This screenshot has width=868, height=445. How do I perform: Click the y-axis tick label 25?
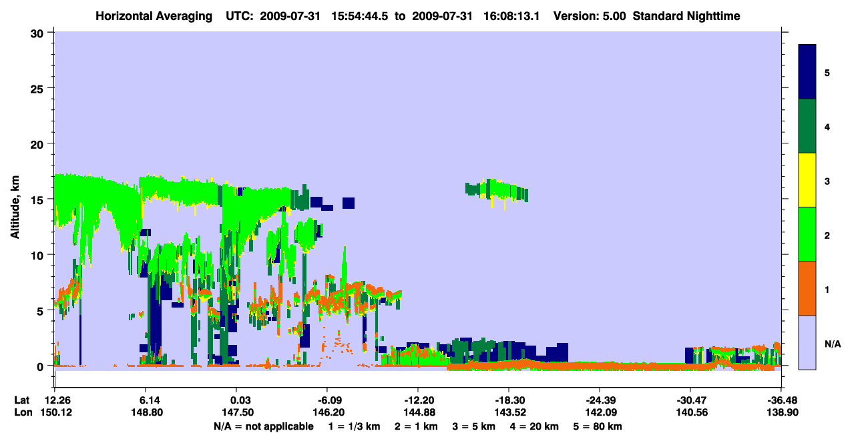(39, 88)
